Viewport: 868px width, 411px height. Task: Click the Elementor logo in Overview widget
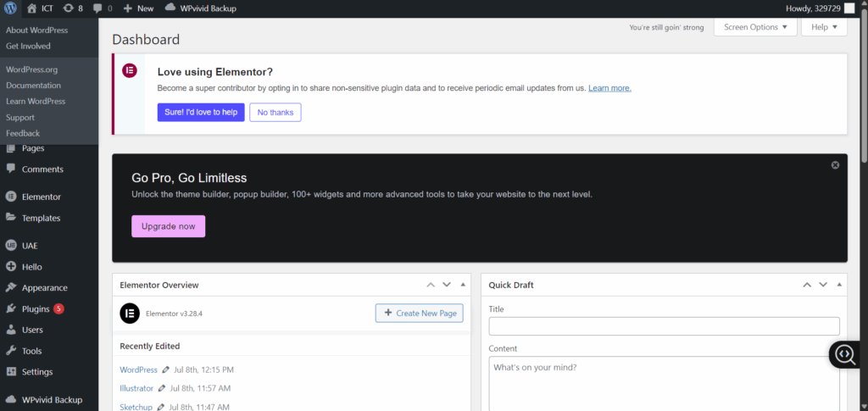[130, 313]
